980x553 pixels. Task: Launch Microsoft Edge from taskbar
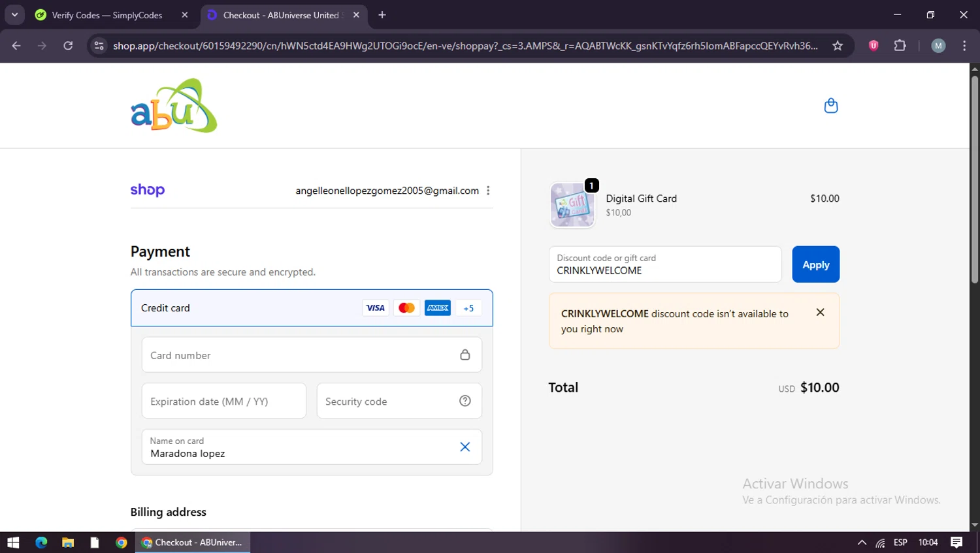(41, 543)
